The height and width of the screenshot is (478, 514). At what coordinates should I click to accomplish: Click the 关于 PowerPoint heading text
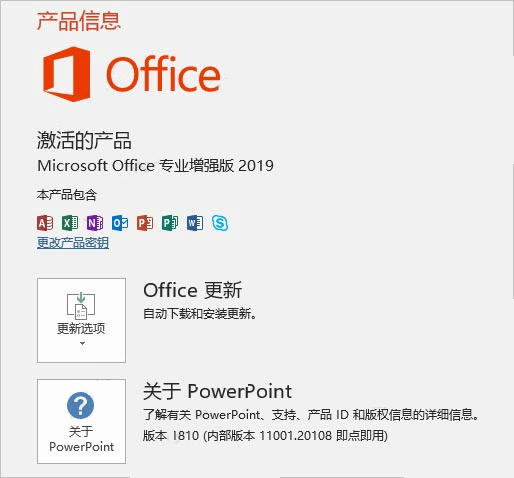218,391
